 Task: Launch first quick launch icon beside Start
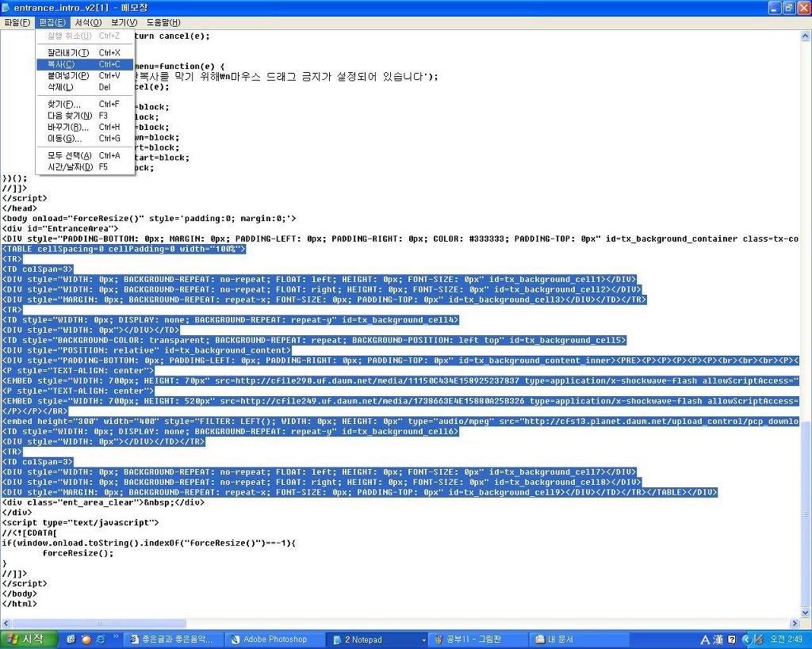(x=71, y=639)
